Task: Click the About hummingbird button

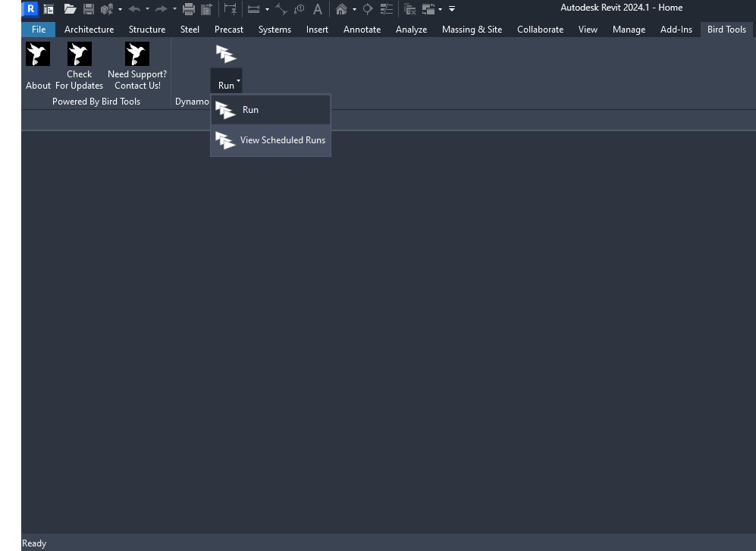Action: 38,66
